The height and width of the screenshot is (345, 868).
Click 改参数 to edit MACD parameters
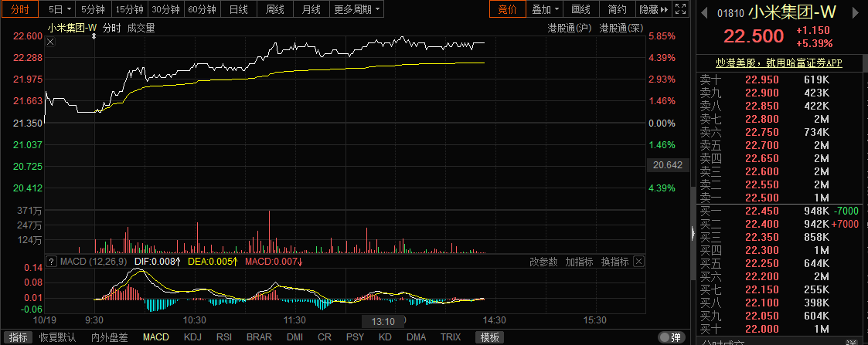click(x=543, y=262)
